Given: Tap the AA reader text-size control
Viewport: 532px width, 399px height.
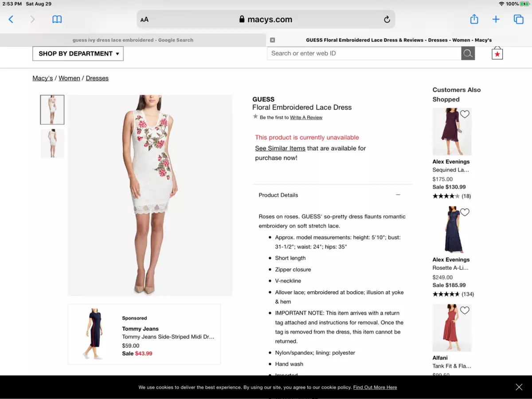Looking at the screenshot, I should tap(144, 20).
